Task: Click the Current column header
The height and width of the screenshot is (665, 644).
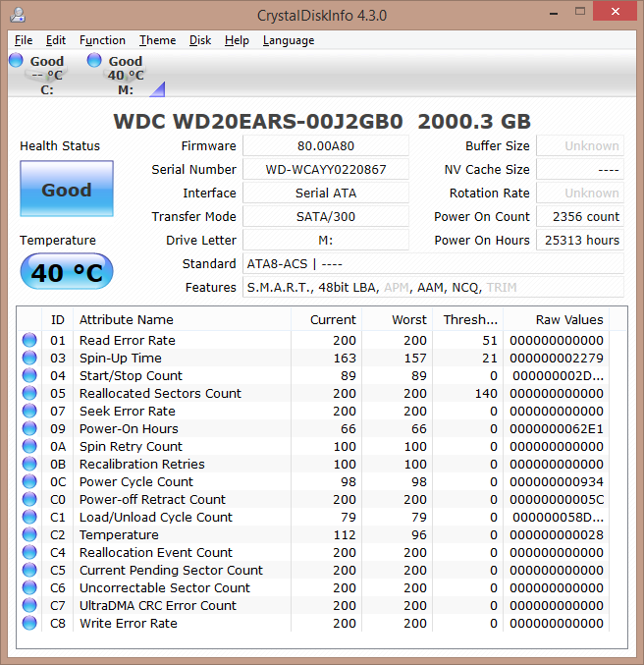Action: 326,319
